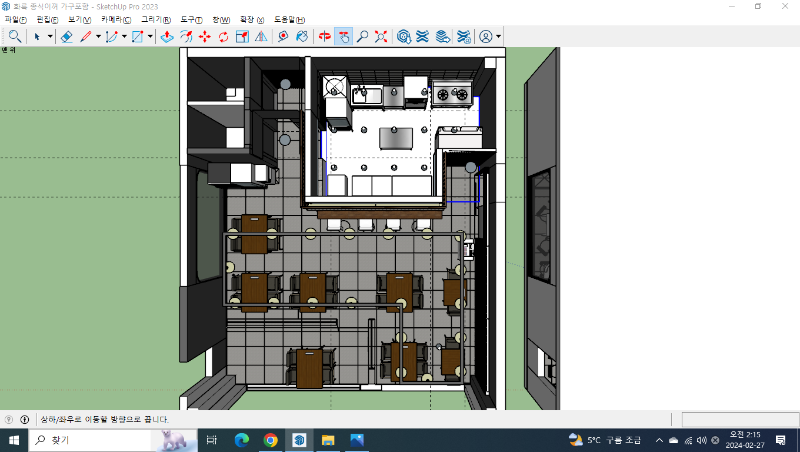The height and width of the screenshot is (452, 800).
Task: Open the 그리기(R) menu
Action: click(x=156, y=19)
